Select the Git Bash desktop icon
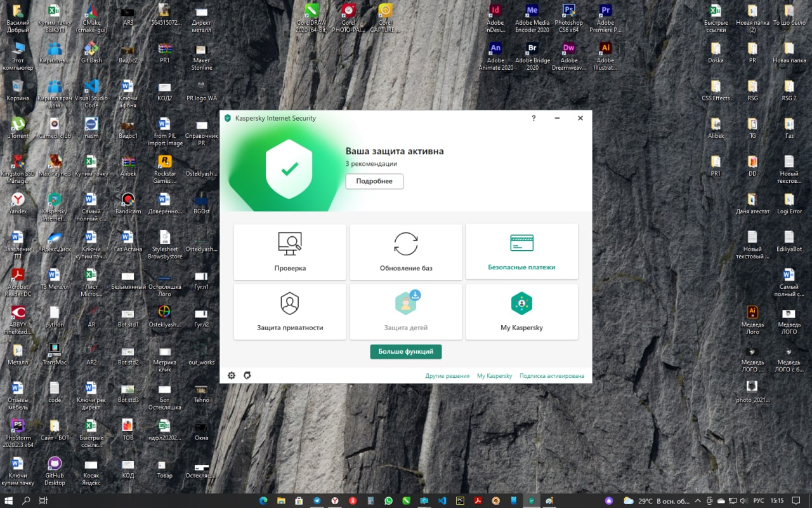 tap(91, 52)
